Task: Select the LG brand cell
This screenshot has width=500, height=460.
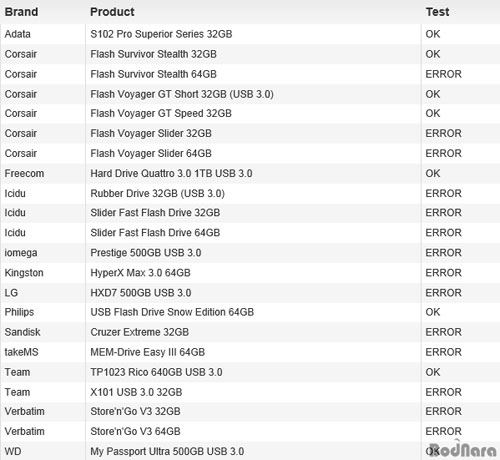Action: coord(11,293)
